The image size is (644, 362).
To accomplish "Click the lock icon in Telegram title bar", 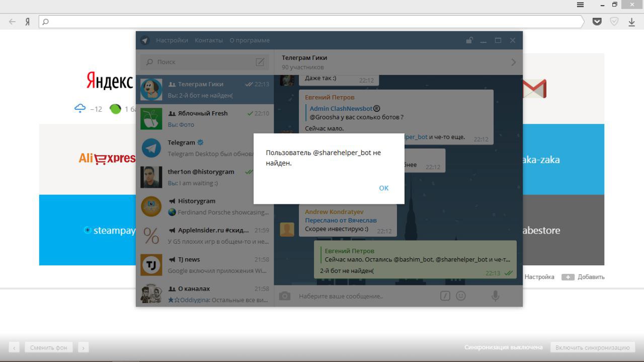I will 469,40.
